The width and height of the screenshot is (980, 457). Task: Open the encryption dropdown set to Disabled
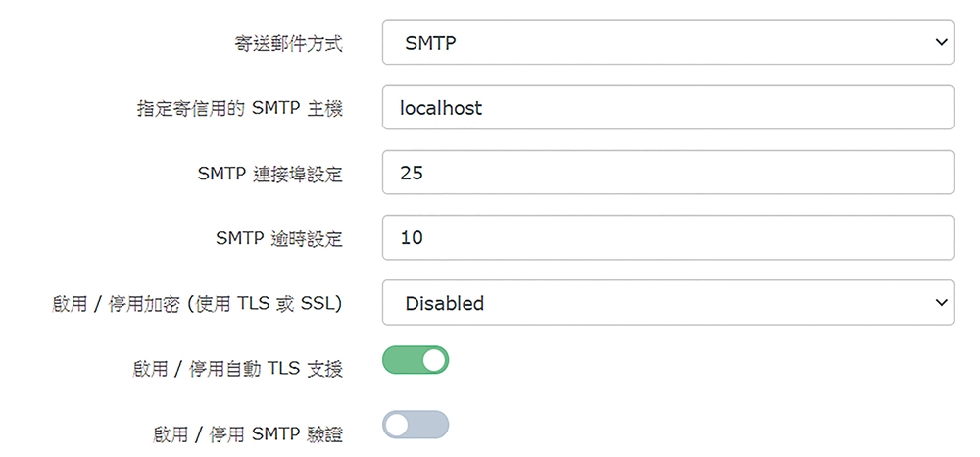(667, 303)
